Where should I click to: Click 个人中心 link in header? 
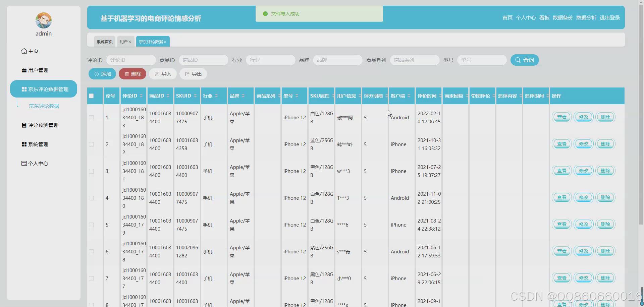[526, 17]
